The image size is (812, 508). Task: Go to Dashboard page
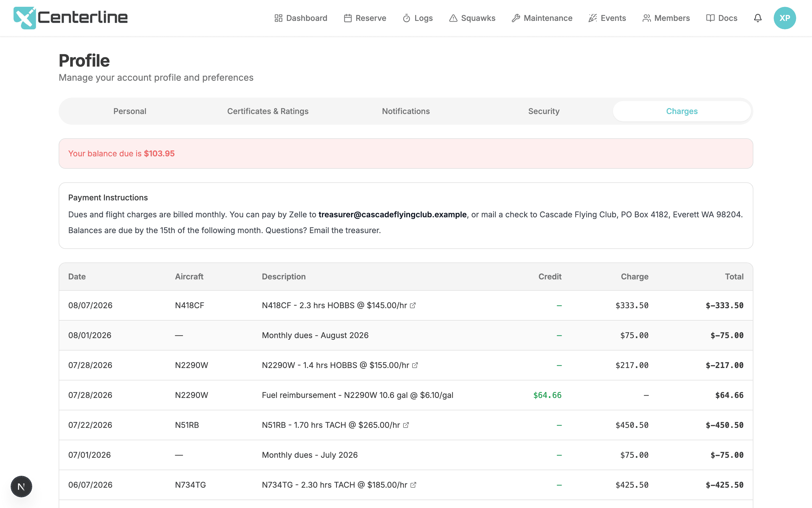tap(301, 18)
